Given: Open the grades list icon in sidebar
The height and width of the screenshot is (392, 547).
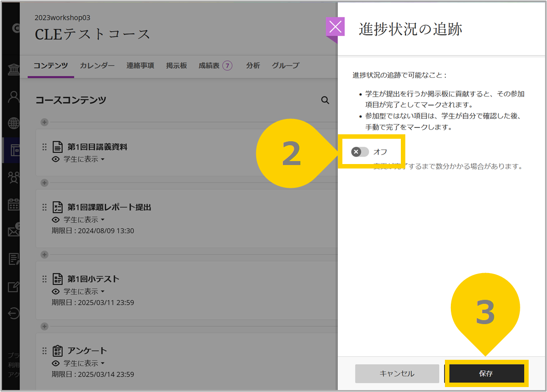Looking at the screenshot, I should coord(13,259).
